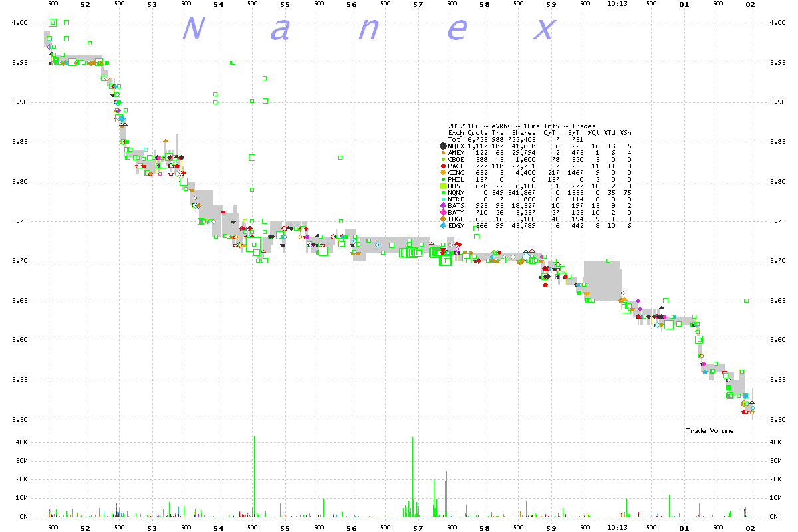Viewport: 798px width, 532px height.
Task: Click the CINC S/T value 1467
Action: 576,173
